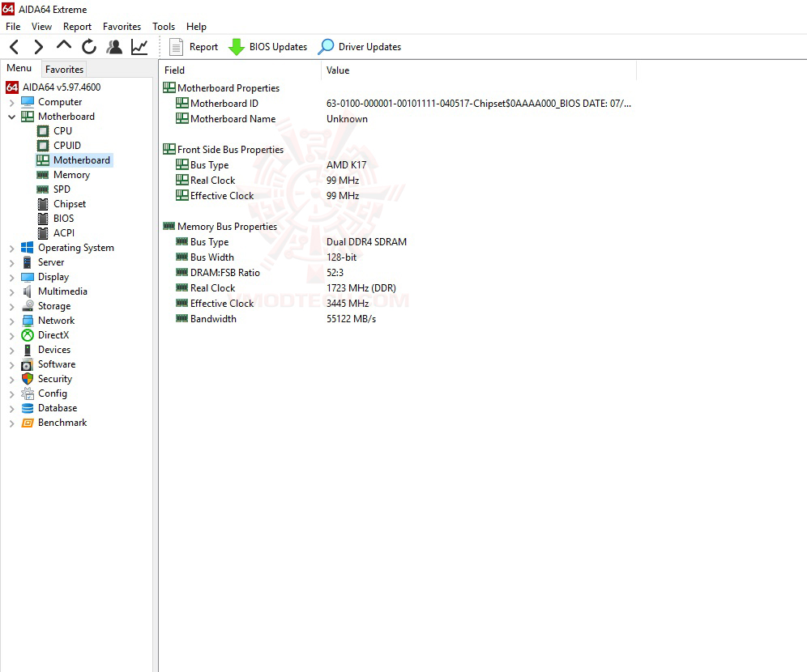Screen dimensions: 807x672
Task: Click the Benchmark orange icon
Action: [x=28, y=423]
